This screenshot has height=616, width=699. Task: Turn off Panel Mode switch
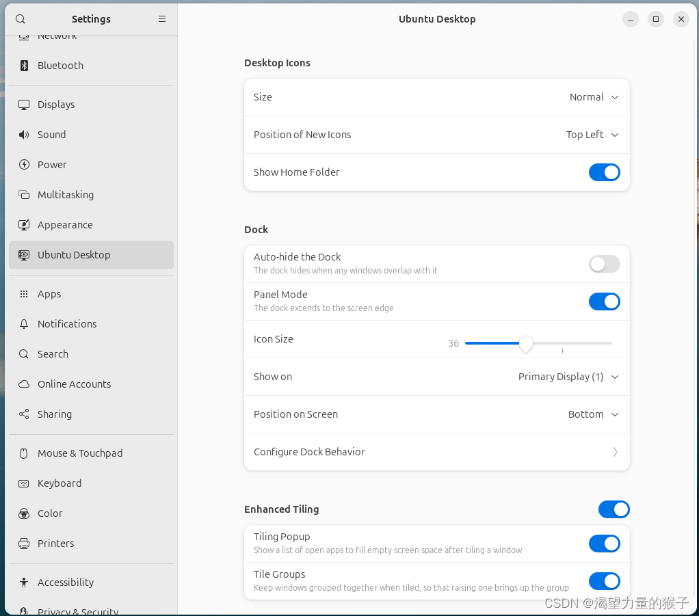pyautogui.click(x=604, y=302)
